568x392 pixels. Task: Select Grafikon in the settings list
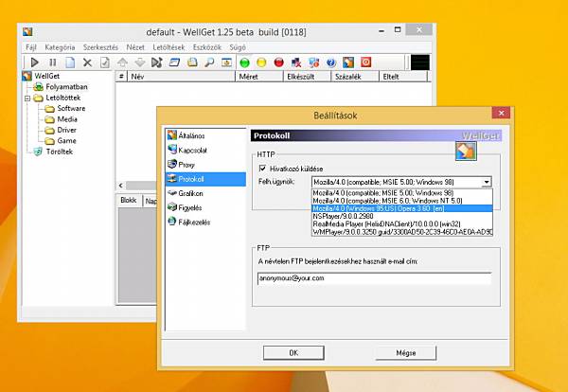coord(205,193)
